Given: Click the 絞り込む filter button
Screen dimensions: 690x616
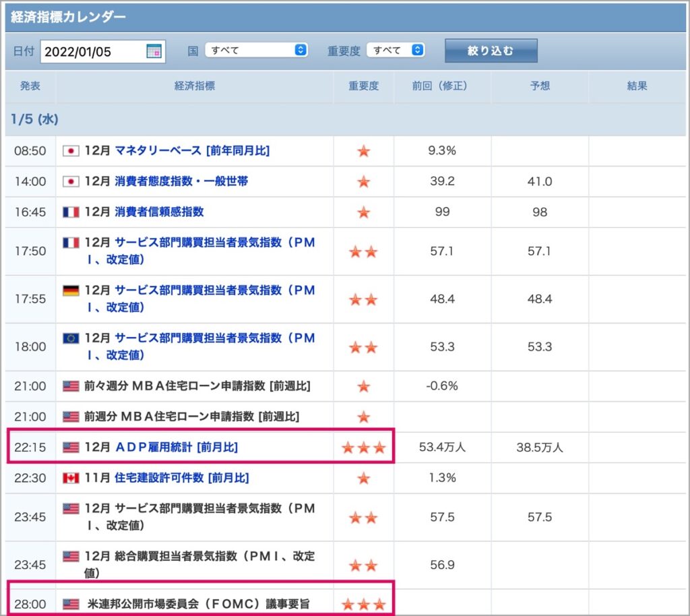Looking at the screenshot, I should pos(491,51).
